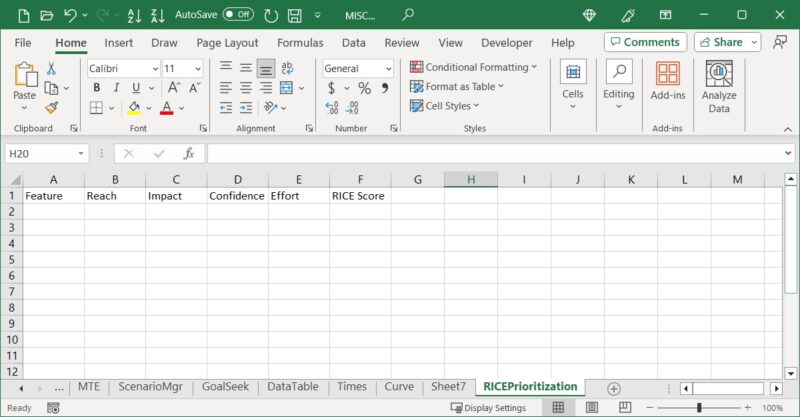Image resolution: width=800 pixels, height=417 pixels.
Task: Click the Increase Indent icon
Action: pyautogui.click(x=246, y=108)
